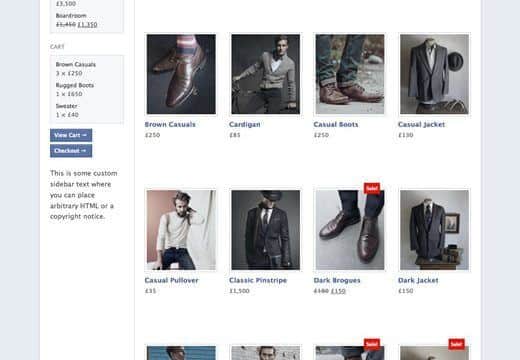The height and width of the screenshot is (360, 520).
Task: Click the £35 price under Casual Pullover
Action: pos(150,291)
